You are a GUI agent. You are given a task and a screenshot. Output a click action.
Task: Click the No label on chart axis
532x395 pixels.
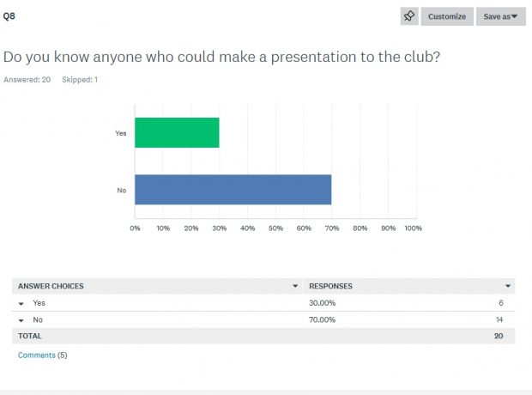coord(122,190)
